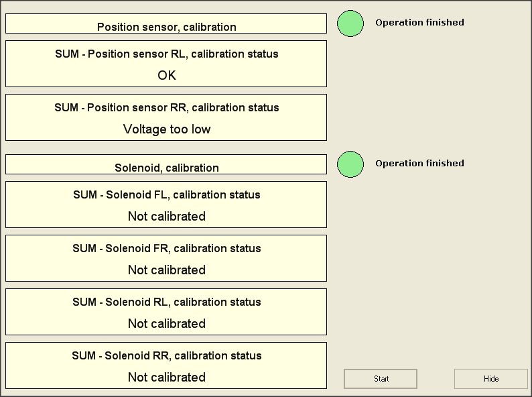Viewport: 532px width, 397px height.
Task: Click "Not calibrated" under Solenoid RL
Action: (x=166, y=323)
